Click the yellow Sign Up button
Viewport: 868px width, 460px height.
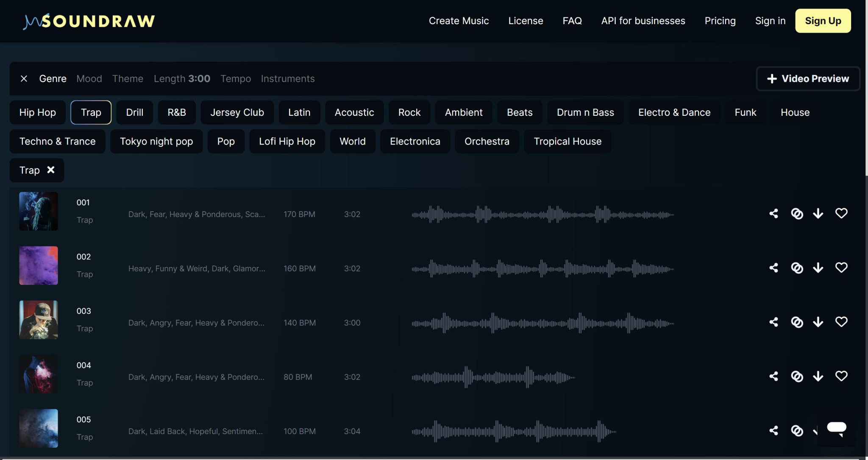tap(823, 21)
